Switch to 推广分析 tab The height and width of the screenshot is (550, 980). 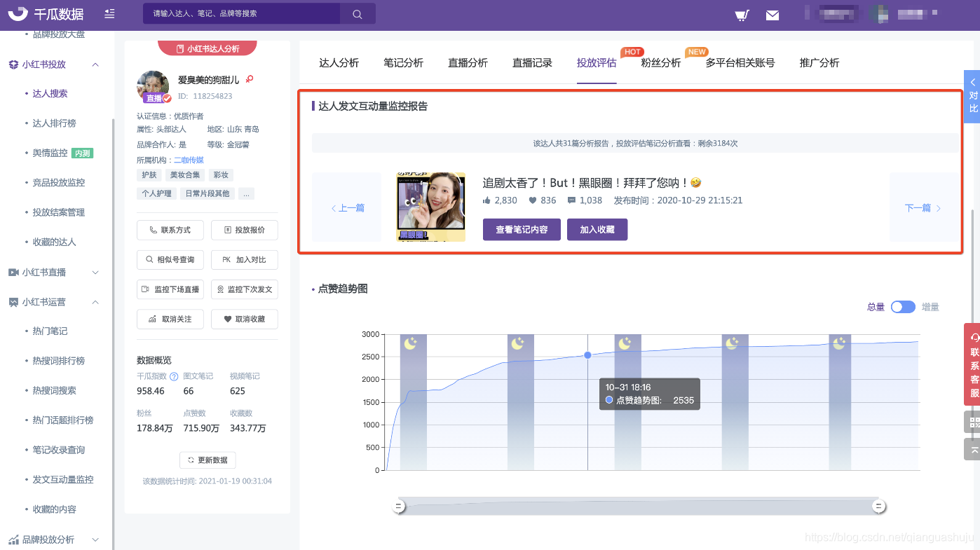tap(819, 63)
